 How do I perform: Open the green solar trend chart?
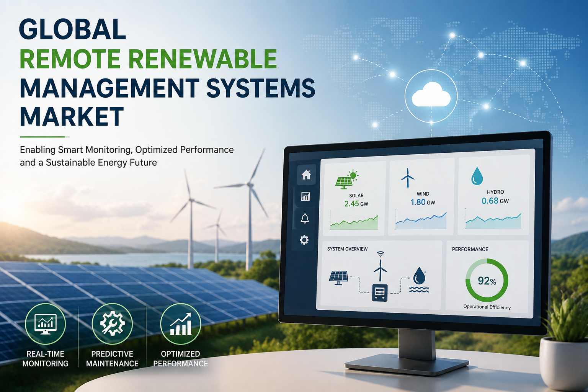click(x=354, y=222)
